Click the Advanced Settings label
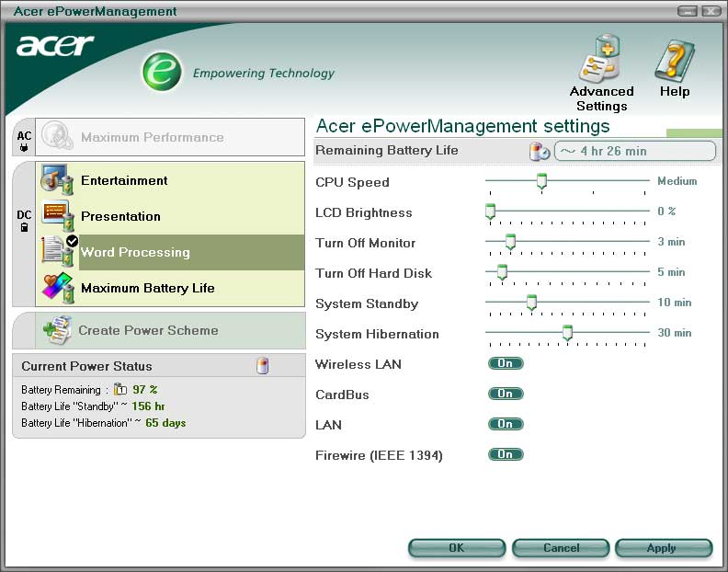Viewport: 728px width, 572px height. click(x=602, y=98)
